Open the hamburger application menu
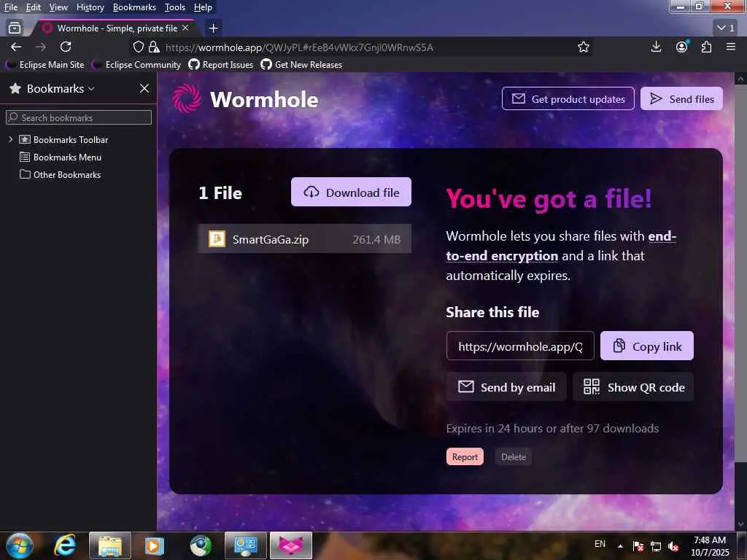The image size is (747, 560). pos(731,47)
